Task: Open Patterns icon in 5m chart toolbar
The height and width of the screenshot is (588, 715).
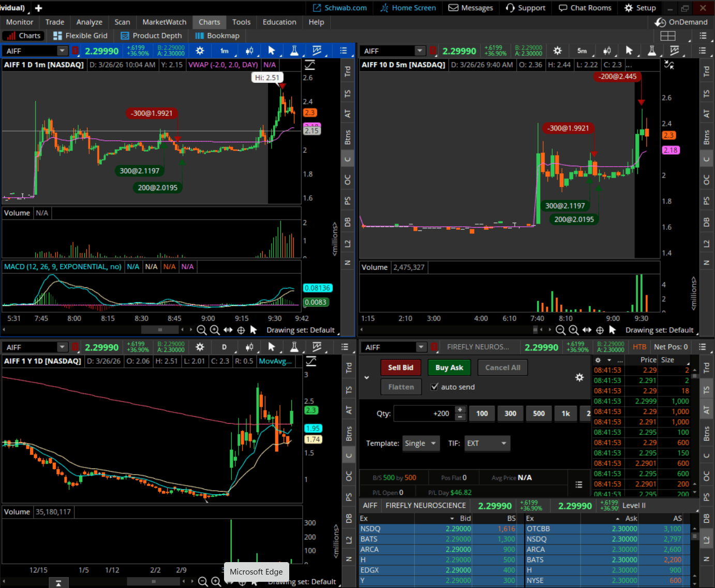Action: tap(674, 51)
